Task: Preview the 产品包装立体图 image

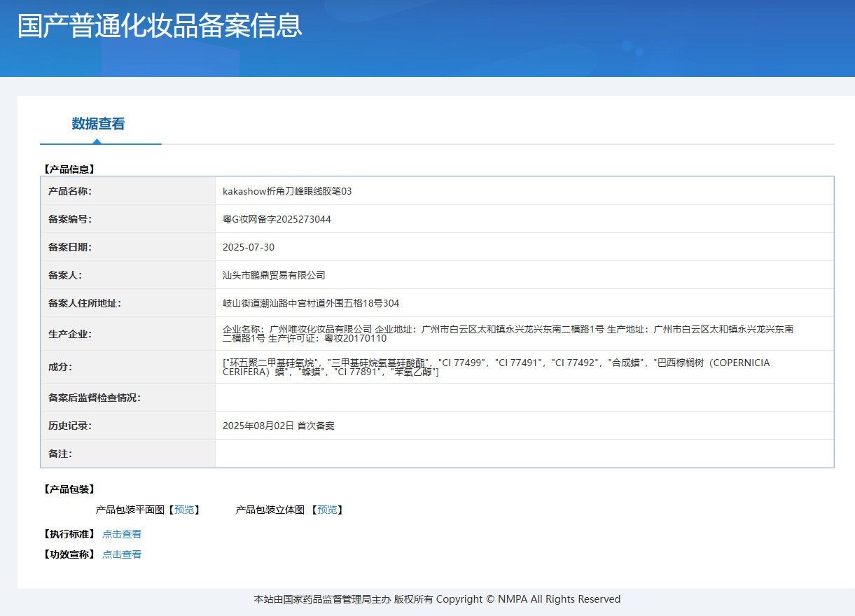Action: (327, 510)
